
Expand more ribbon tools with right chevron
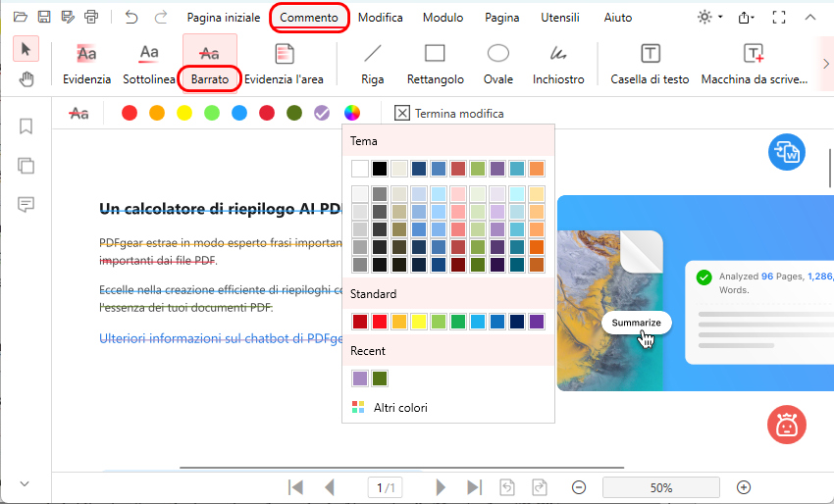[825, 64]
